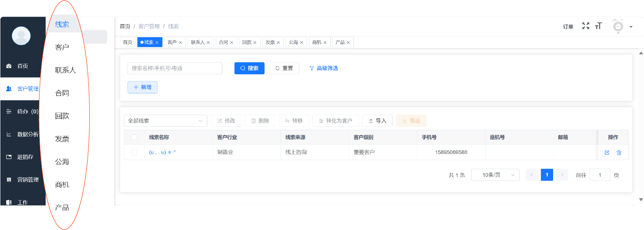
Task: Open the 10条/页 page size dropdown
Action: click(495, 175)
